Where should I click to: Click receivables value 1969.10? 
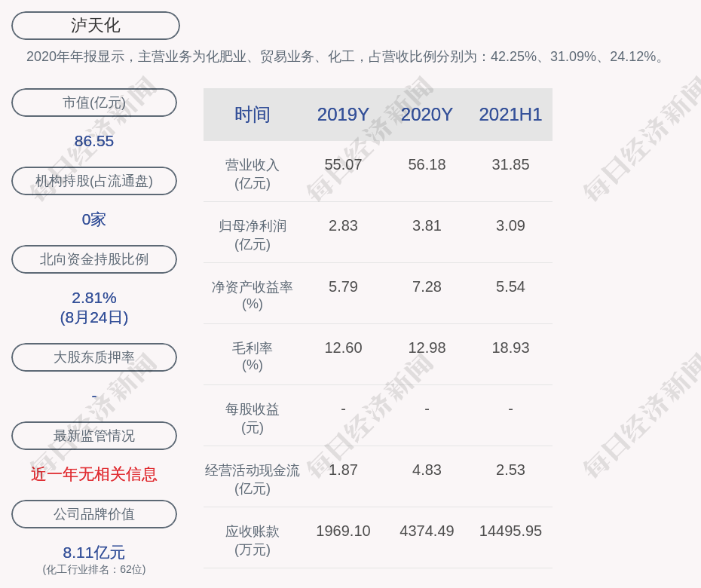[x=343, y=531]
